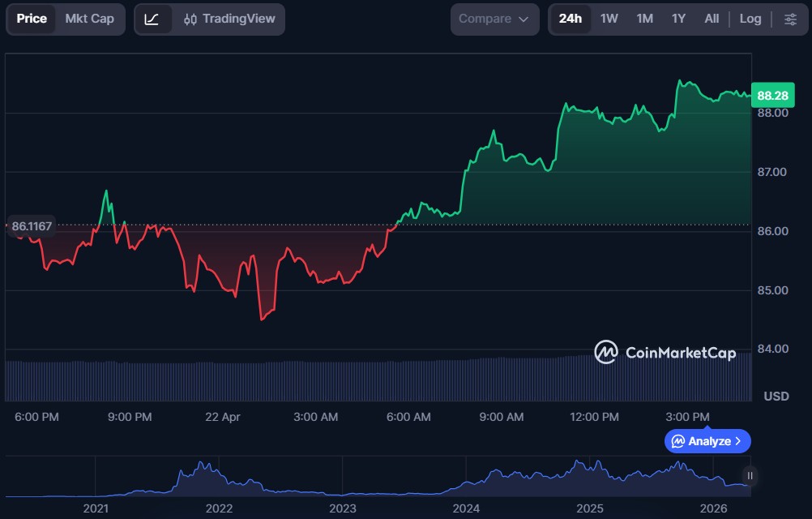Show All-time price history
The height and width of the screenshot is (519, 812).
coord(712,19)
